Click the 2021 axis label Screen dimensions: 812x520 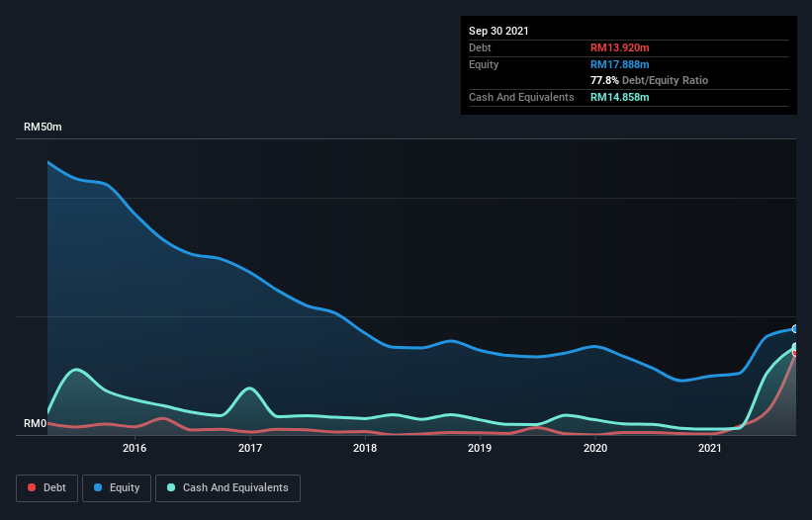tap(709, 448)
